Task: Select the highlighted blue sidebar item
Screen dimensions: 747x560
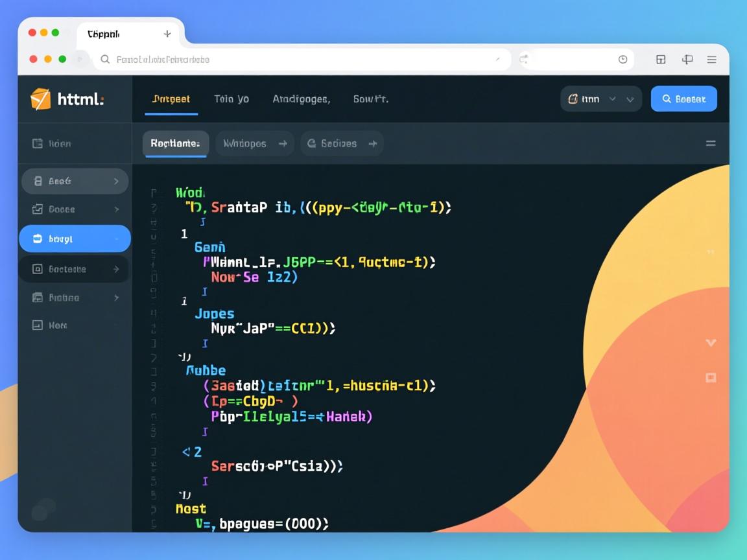Action: [75, 239]
